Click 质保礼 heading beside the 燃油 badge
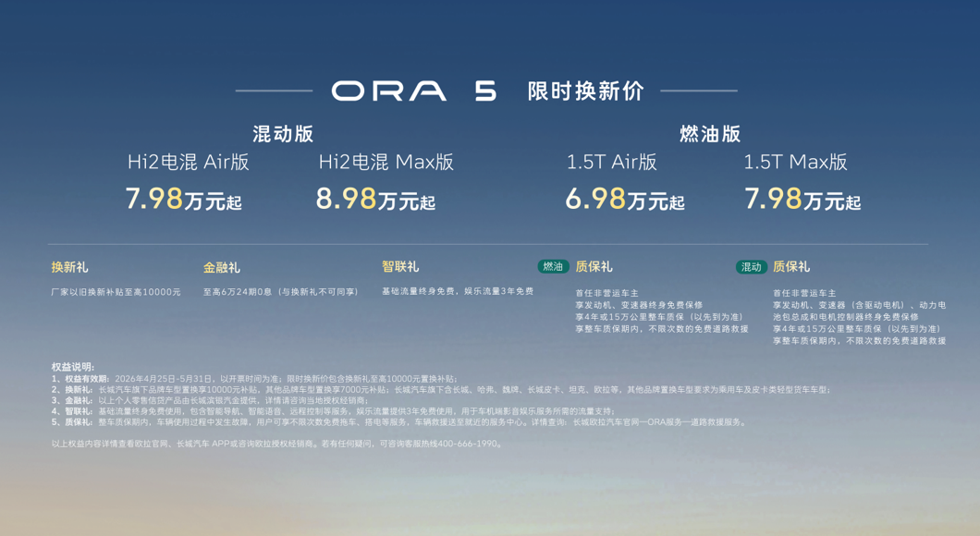 pyautogui.click(x=594, y=266)
